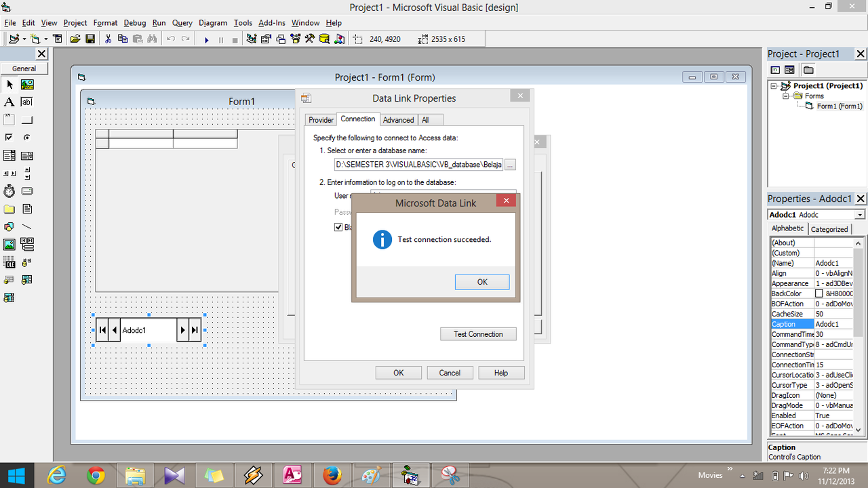This screenshot has height=488, width=868.
Task: Show the Project Explorer via toolbar icon
Action: pos(252,39)
